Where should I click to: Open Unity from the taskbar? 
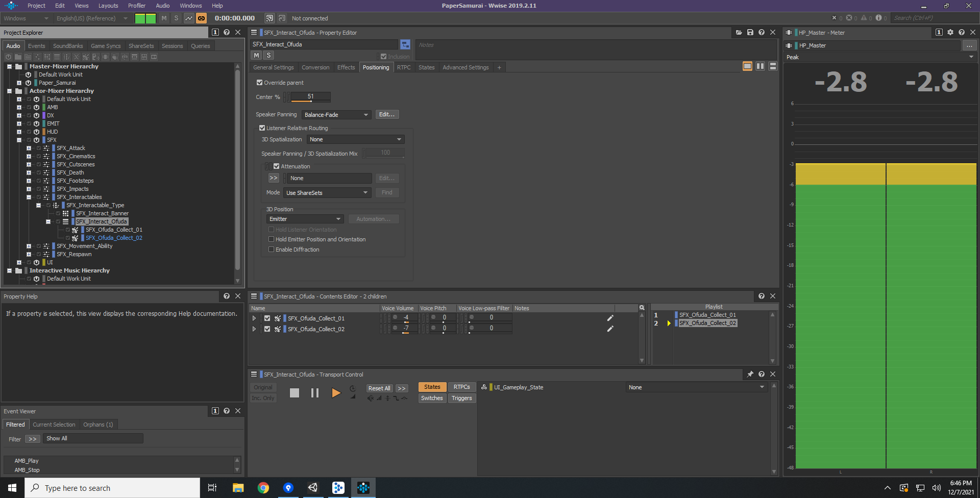[x=313, y=488]
